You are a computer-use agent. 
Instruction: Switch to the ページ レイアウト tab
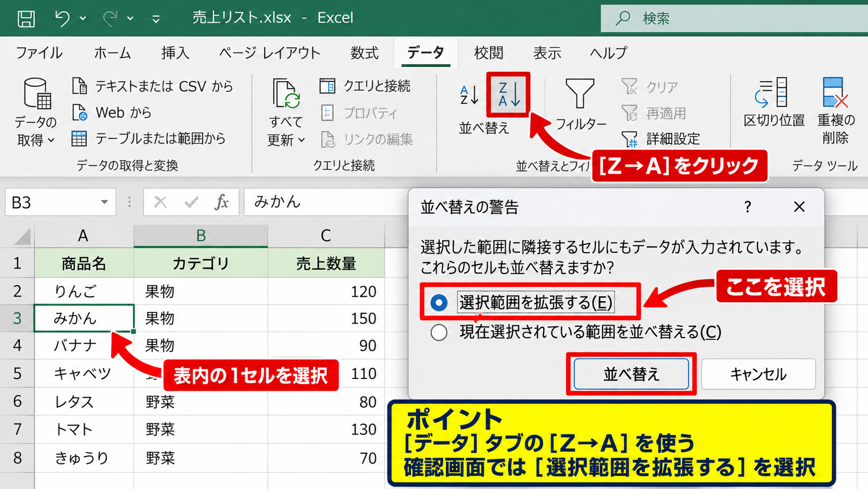click(x=269, y=52)
